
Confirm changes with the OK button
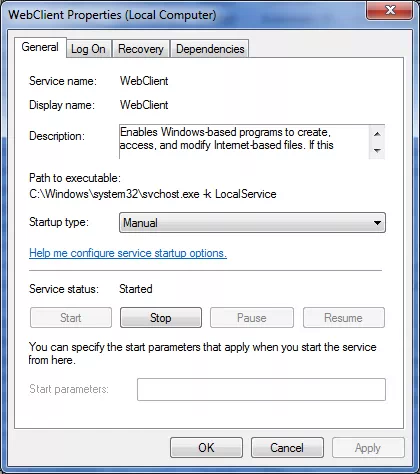(x=206, y=448)
